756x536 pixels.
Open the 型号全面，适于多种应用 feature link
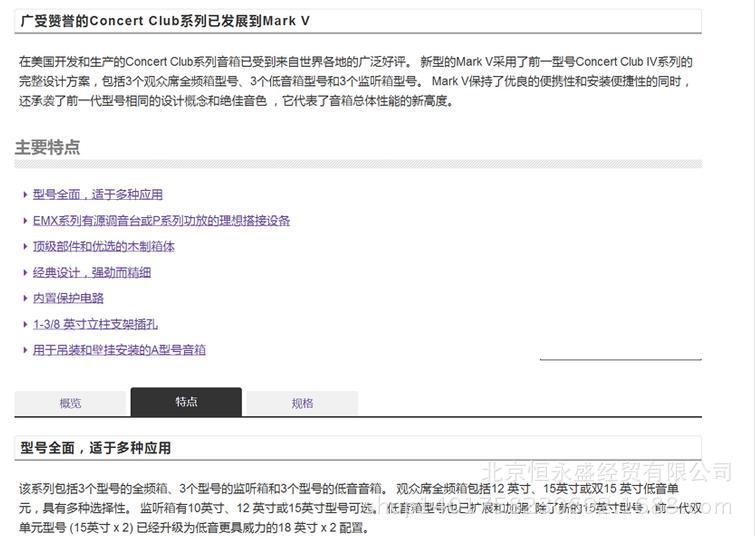97,195
